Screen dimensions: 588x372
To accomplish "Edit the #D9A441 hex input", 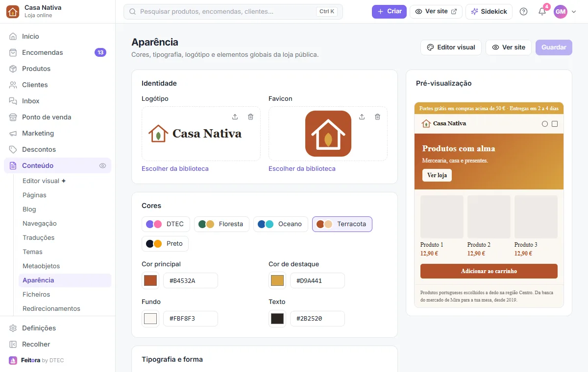I will click(x=318, y=280).
